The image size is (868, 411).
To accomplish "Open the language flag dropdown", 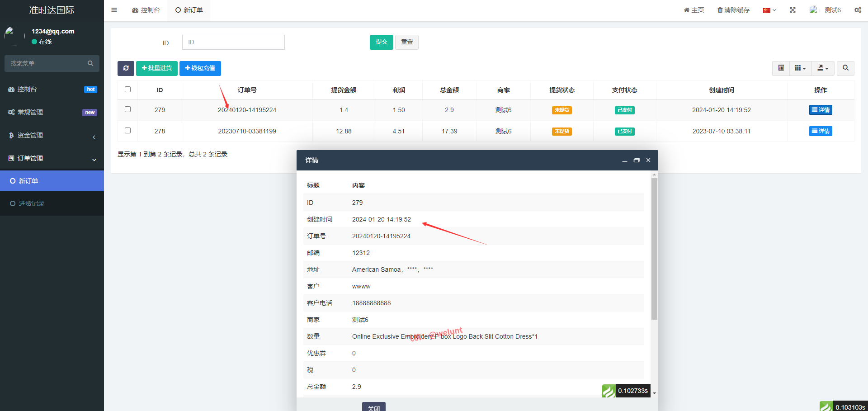I will 769,10.
